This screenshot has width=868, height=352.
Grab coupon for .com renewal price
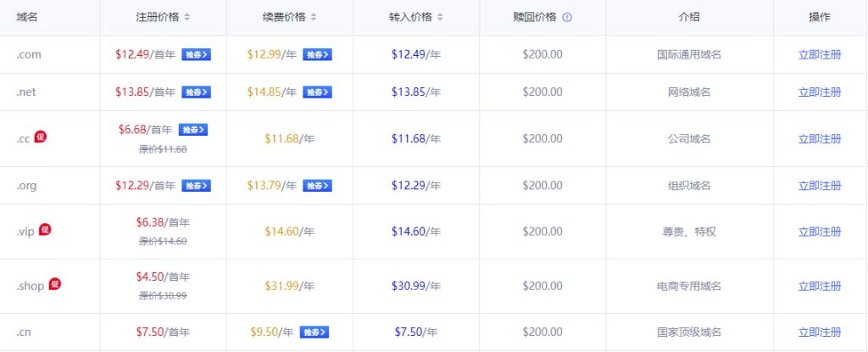point(317,55)
